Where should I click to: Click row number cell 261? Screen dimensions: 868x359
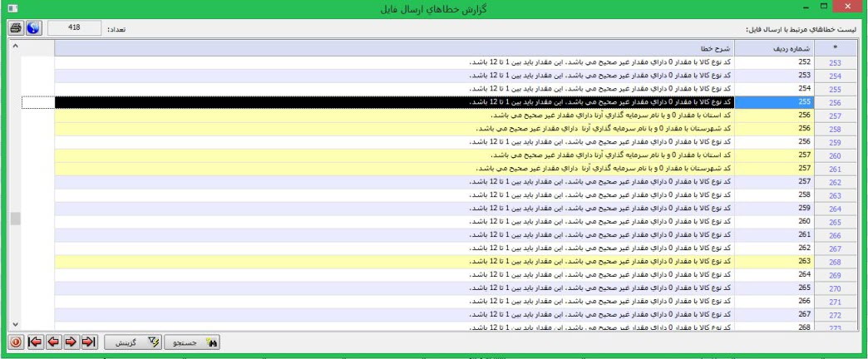[x=774, y=235]
